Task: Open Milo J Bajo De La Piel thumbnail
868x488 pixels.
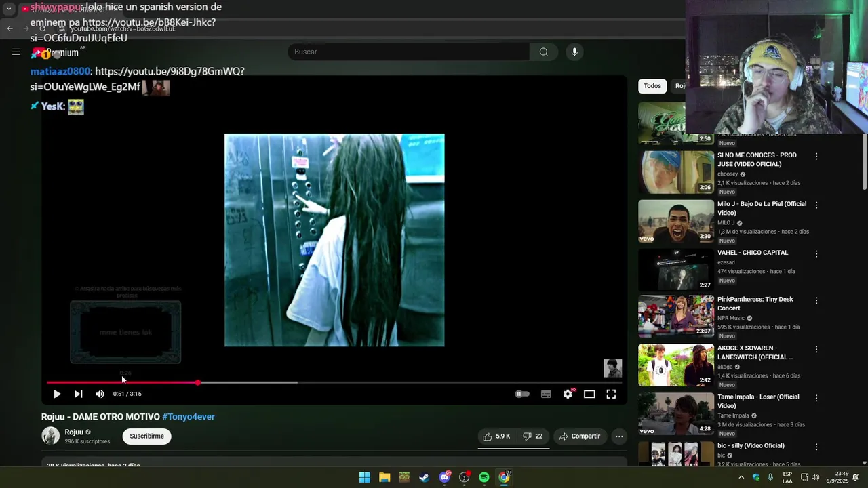Action: [676, 221]
